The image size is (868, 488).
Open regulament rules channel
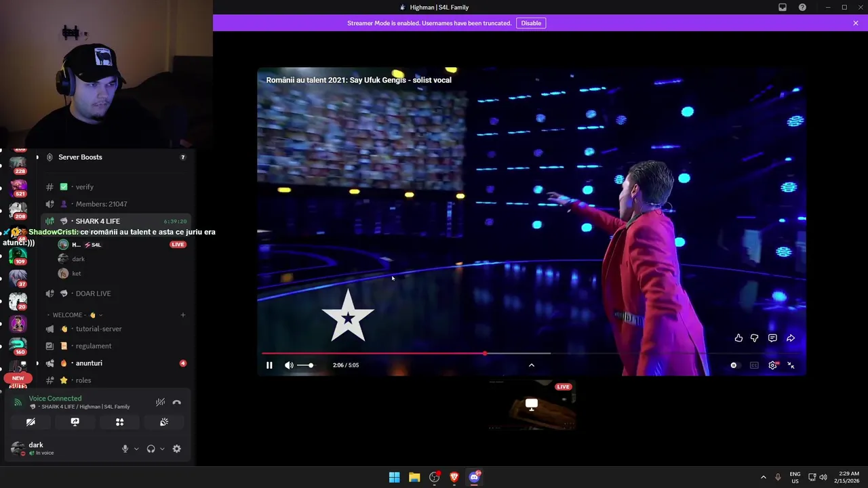(x=115, y=346)
